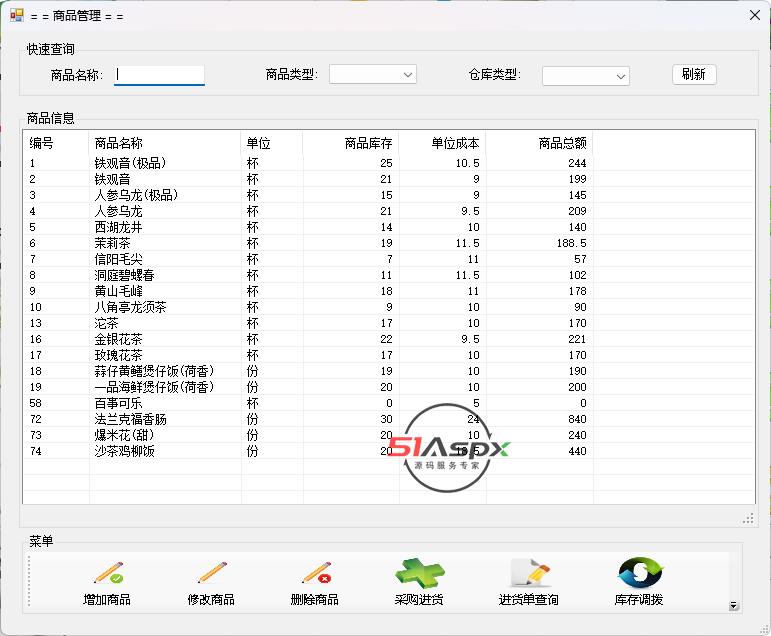Click the total 840 in the 法兰克福香肠 row
Screen dimensions: 771x636
pos(577,419)
